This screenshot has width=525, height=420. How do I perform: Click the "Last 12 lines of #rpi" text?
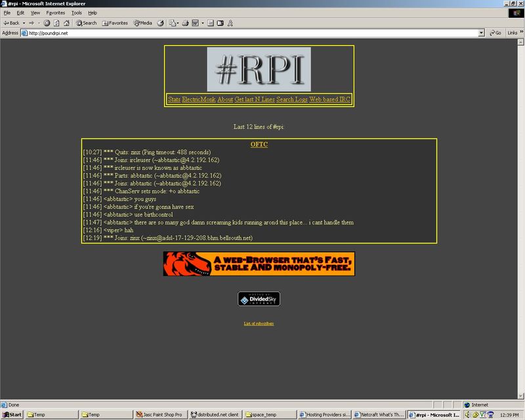(x=259, y=127)
